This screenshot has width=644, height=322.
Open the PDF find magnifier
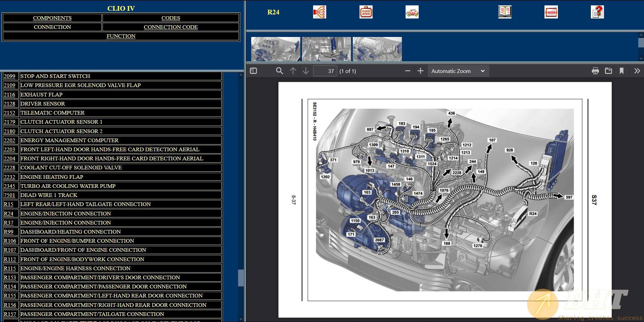(279, 71)
